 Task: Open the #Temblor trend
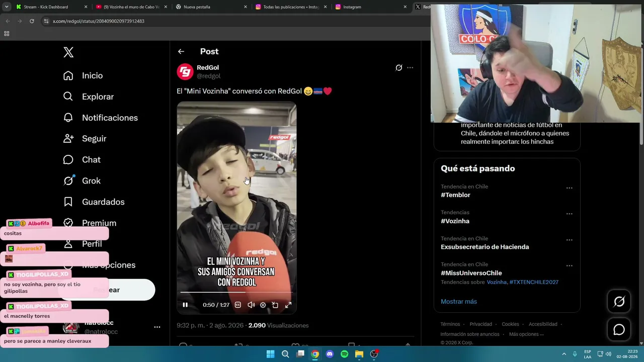point(455,195)
